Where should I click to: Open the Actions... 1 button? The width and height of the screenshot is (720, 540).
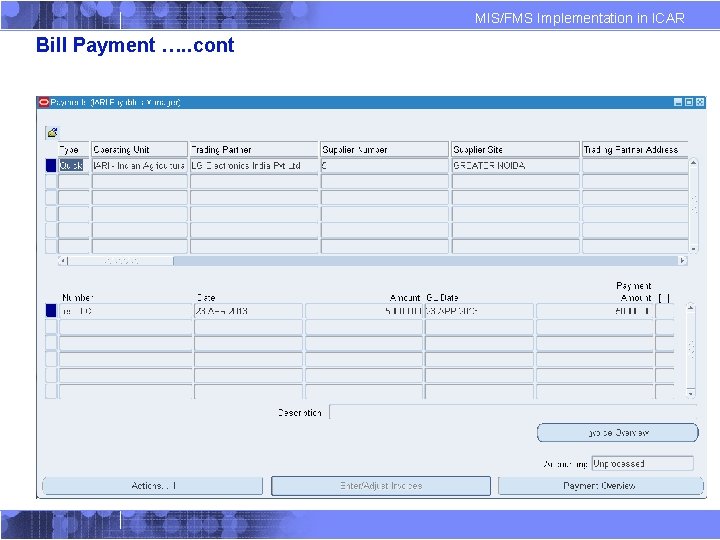click(x=153, y=486)
